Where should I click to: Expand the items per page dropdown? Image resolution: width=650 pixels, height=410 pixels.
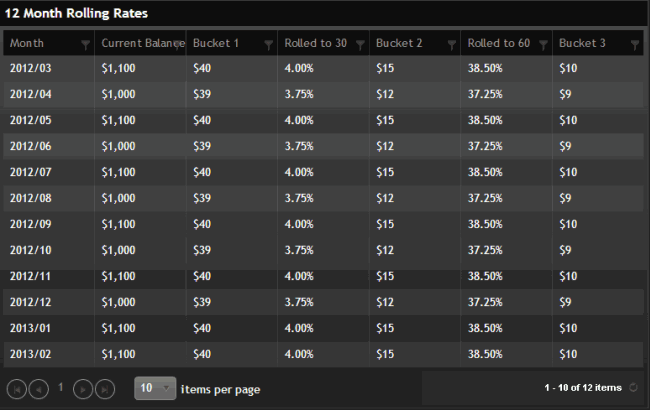point(166,388)
